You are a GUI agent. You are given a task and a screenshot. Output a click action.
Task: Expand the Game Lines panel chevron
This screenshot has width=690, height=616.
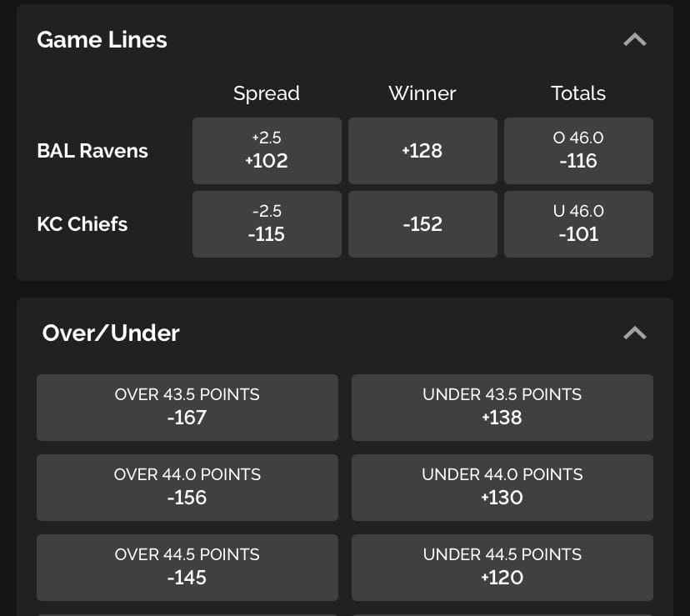[x=635, y=39]
